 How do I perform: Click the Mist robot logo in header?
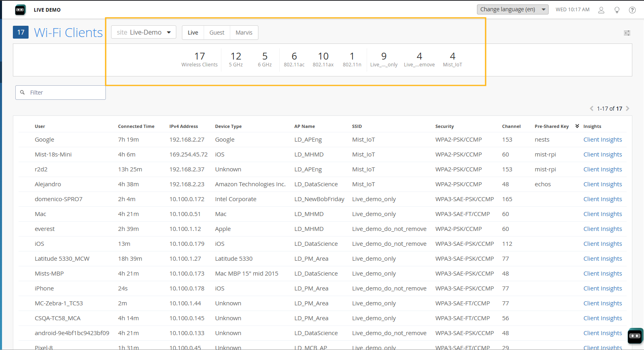click(x=20, y=10)
